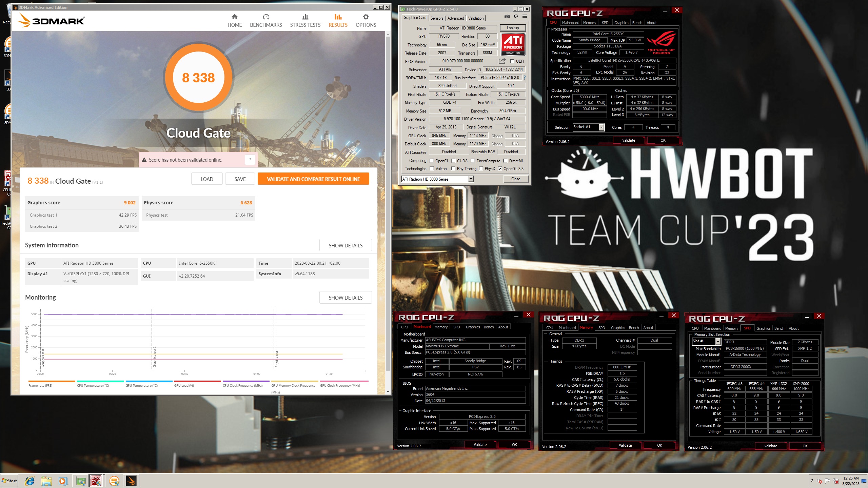Open the About tab in the SPD CPU-Z window
Viewport: 868px width, 488px height.
coord(793,328)
